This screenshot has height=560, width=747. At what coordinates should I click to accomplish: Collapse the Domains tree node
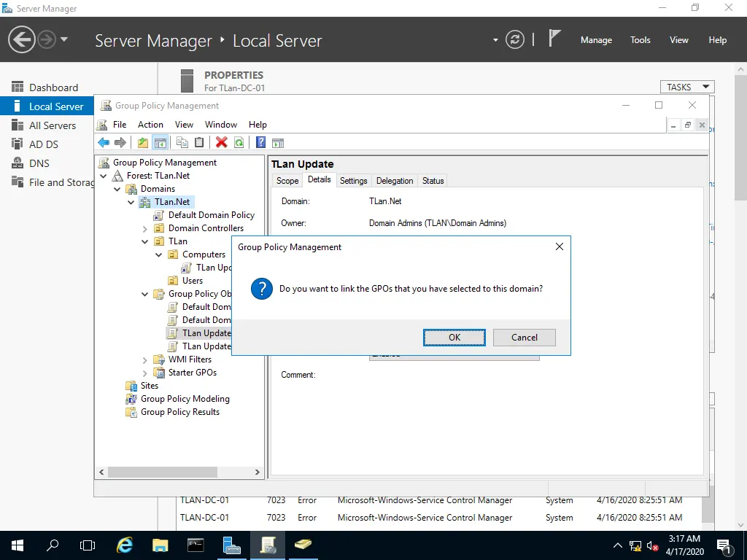(117, 189)
